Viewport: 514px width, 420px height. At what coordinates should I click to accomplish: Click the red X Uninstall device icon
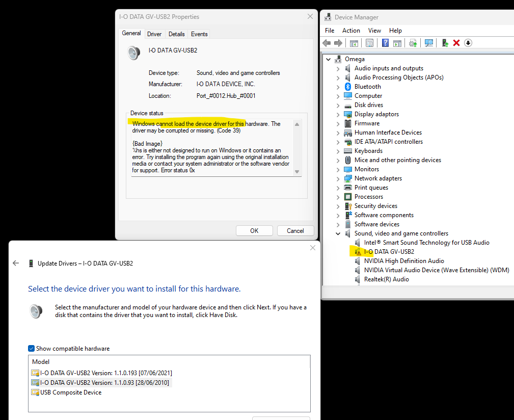(456, 43)
